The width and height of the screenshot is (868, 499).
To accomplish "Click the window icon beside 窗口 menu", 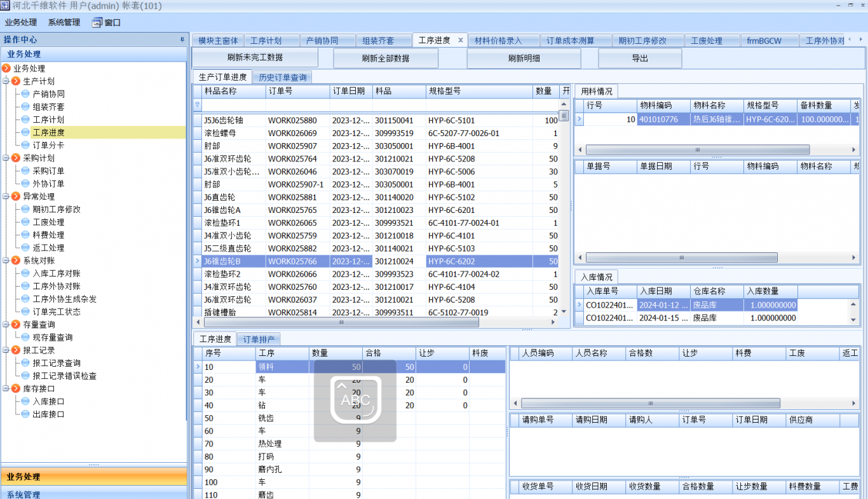I will click(x=97, y=22).
